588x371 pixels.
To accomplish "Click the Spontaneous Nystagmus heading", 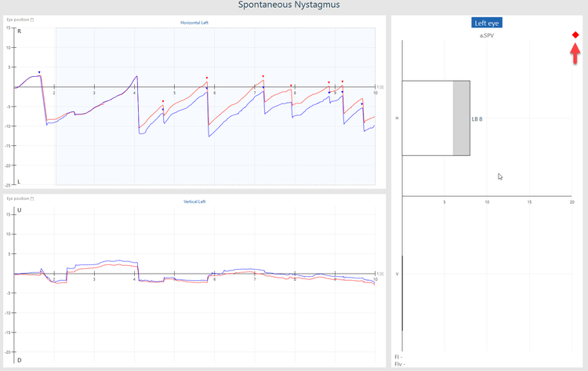I will tap(289, 5).
